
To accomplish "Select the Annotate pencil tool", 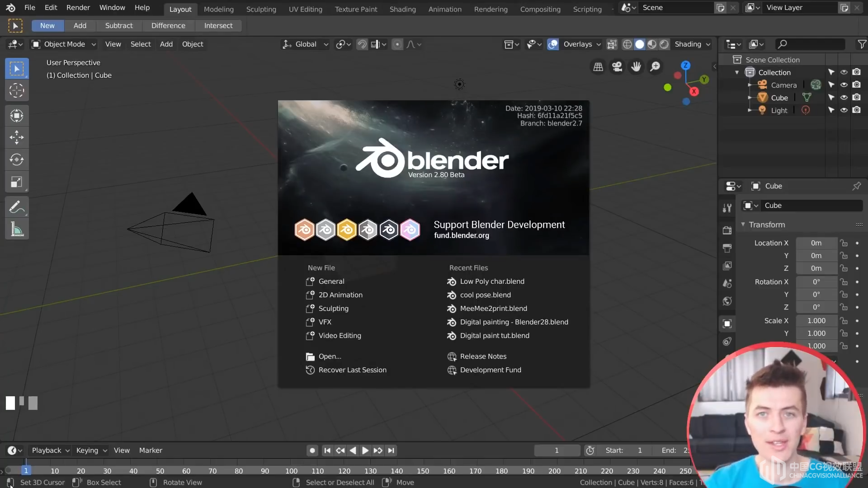I will pos(17,207).
